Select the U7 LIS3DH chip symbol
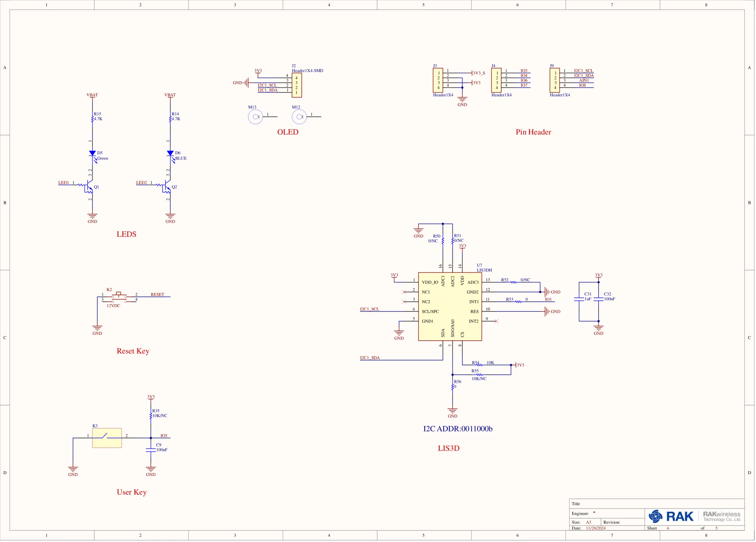 450,306
